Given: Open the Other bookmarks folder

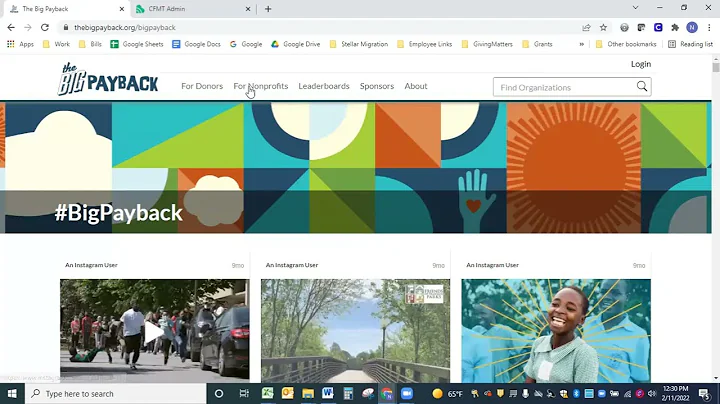Looking at the screenshot, I should click(626, 44).
